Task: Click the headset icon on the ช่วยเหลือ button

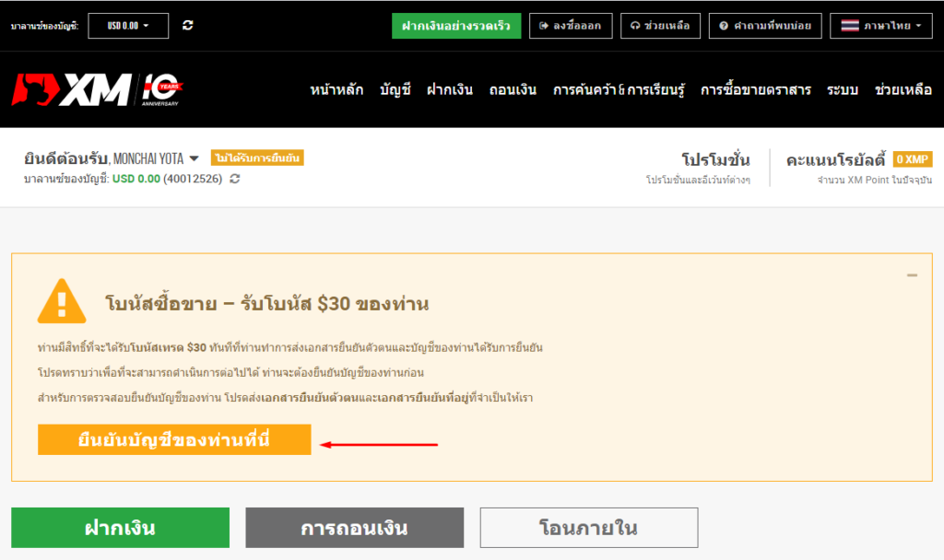Action: [636, 26]
